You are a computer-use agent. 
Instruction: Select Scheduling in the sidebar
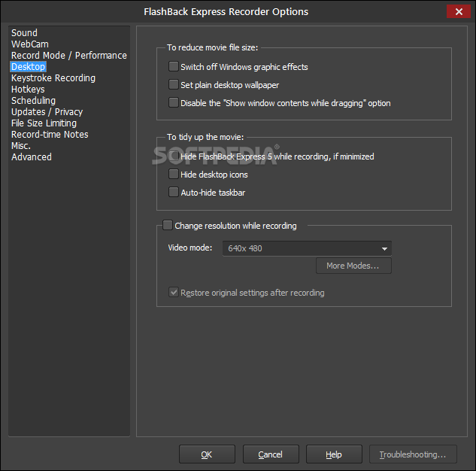33,101
